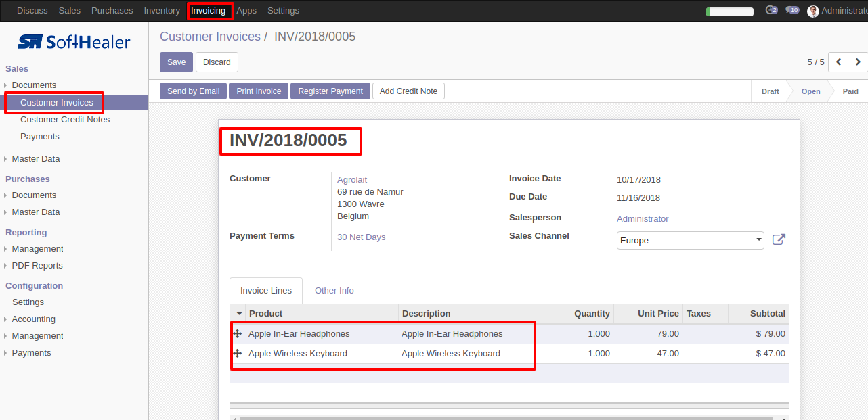Save the invoice

[176, 62]
